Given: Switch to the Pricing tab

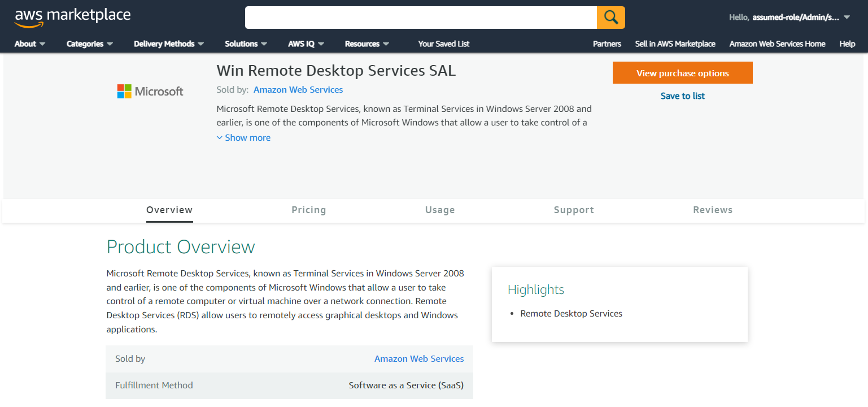Looking at the screenshot, I should click(x=308, y=210).
